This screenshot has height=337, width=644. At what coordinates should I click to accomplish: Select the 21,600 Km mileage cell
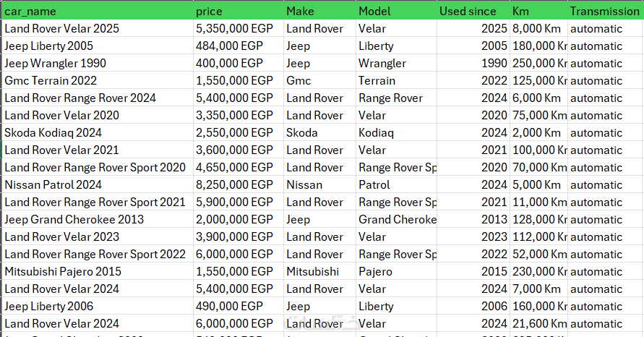coord(538,324)
